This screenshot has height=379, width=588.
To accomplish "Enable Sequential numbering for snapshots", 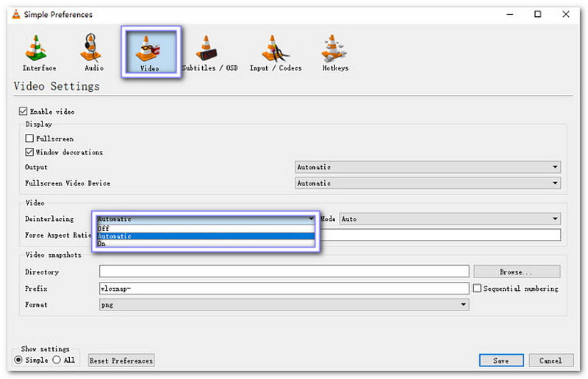I will 478,288.
